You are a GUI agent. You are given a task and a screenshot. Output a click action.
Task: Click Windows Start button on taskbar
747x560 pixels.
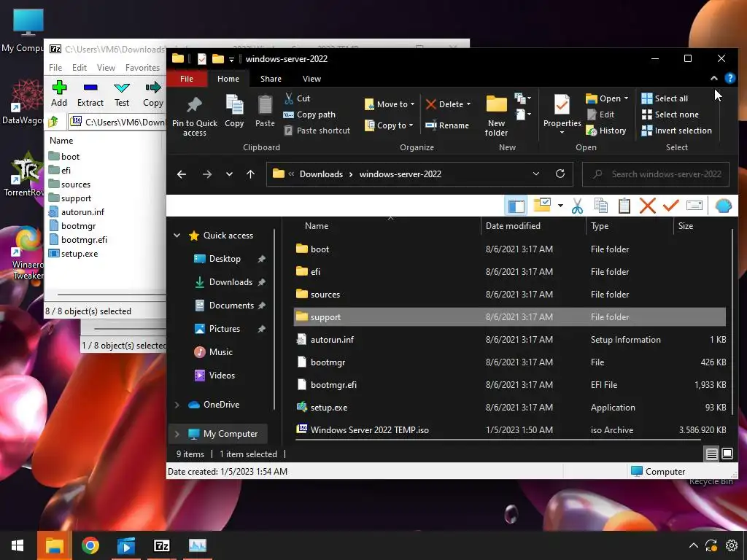click(18, 545)
